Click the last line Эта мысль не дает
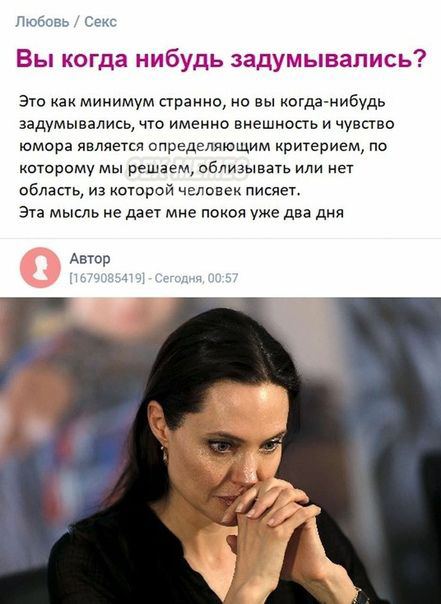This screenshot has height=604, width=441. 181,213
